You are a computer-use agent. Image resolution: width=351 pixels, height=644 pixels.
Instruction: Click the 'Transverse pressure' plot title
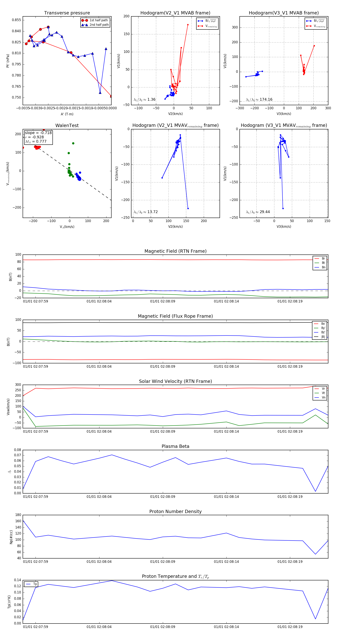tap(67, 13)
